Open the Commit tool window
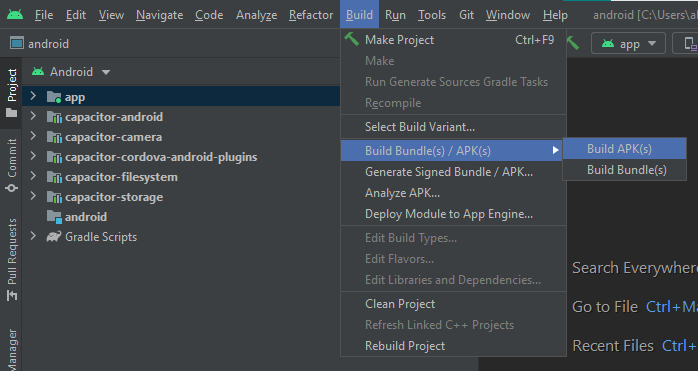The width and height of the screenshot is (698, 371). [x=12, y=165]
